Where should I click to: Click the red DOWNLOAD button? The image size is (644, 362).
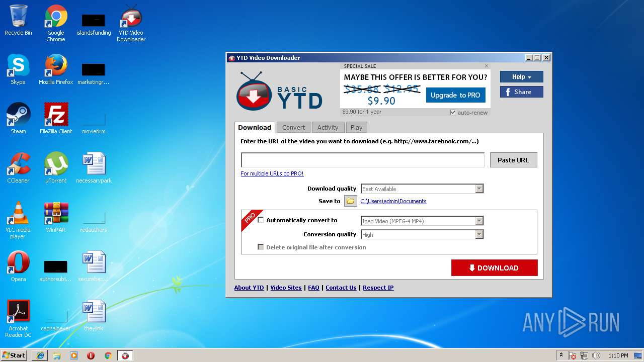pos(495,268)
